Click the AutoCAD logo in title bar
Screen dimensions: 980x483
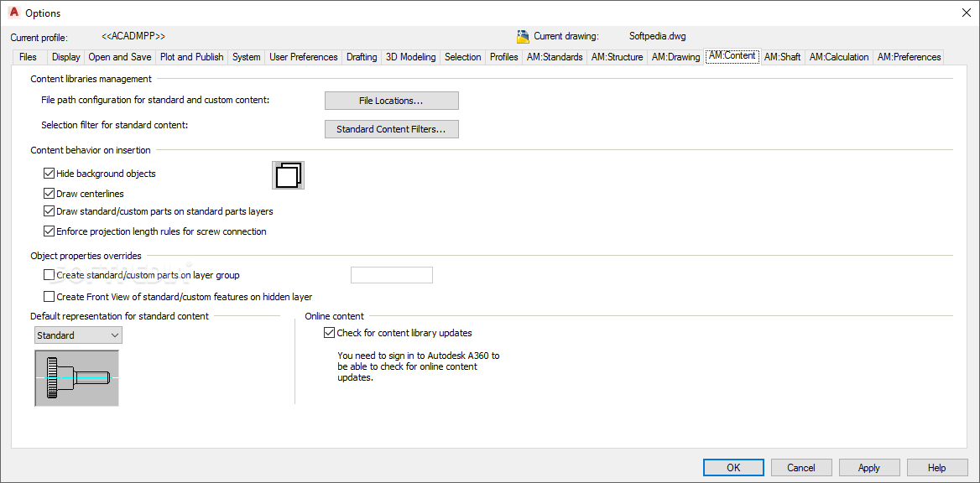pyautogui.click(x=13, y=13)
